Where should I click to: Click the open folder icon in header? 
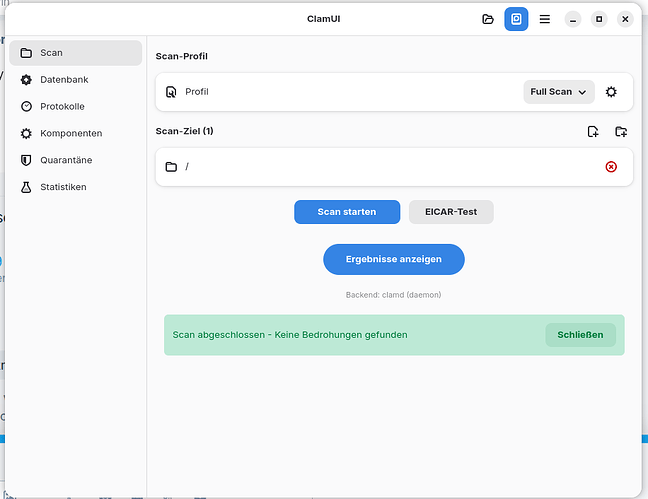488,19
